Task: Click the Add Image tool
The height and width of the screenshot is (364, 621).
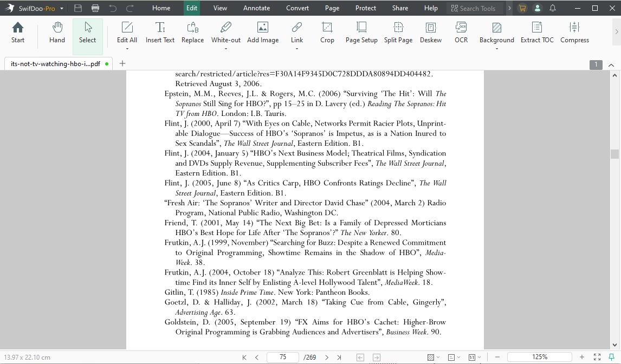Action: coord(263,33)
